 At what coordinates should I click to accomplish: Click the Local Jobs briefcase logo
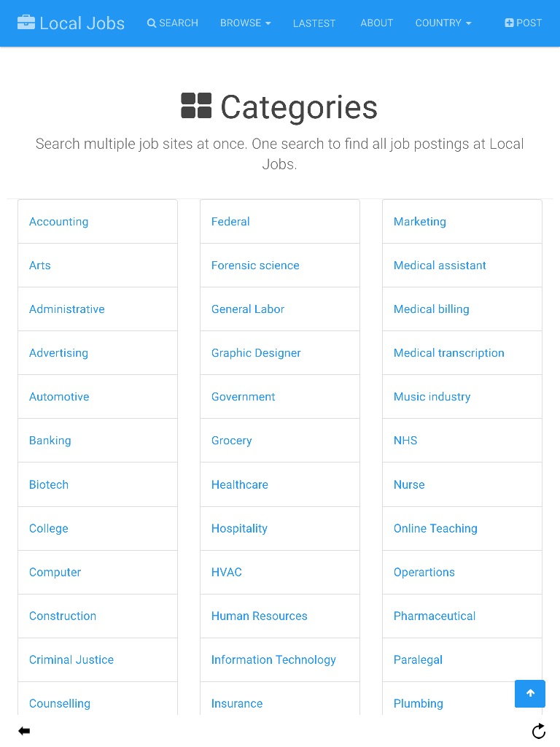26,23
